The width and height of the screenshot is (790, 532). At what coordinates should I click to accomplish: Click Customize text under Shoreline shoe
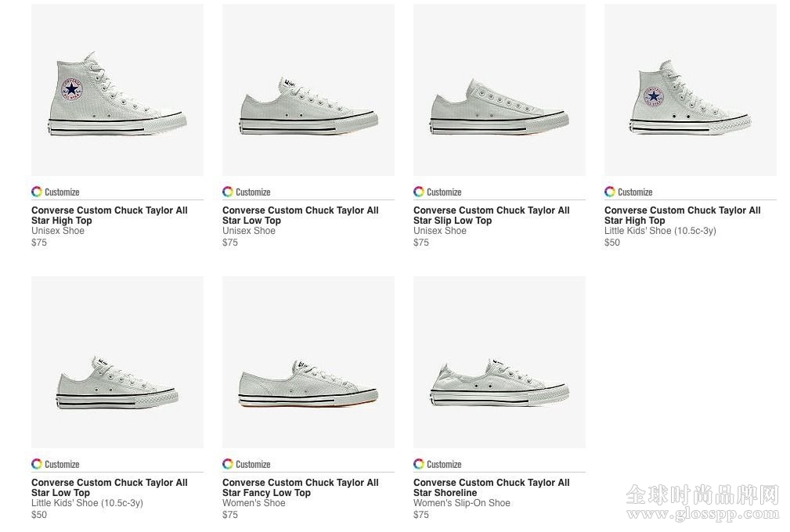click(x=444, y=465)
